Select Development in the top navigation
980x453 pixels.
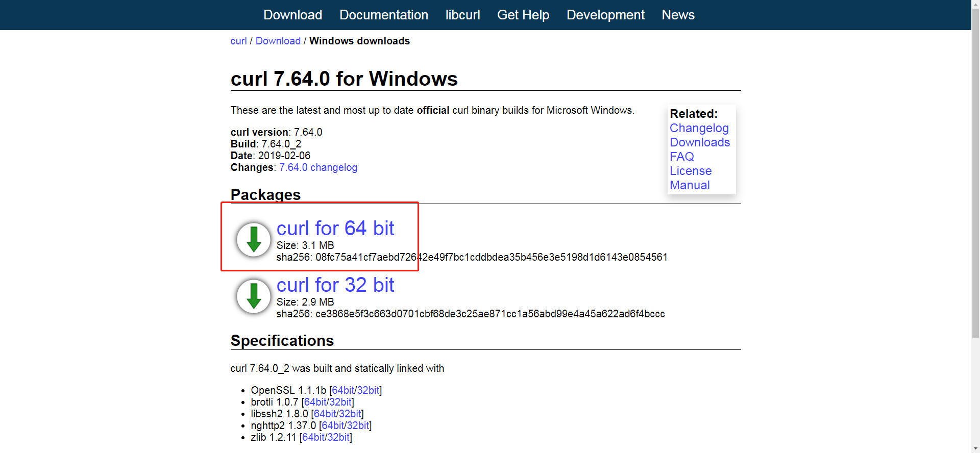point(605,15)
